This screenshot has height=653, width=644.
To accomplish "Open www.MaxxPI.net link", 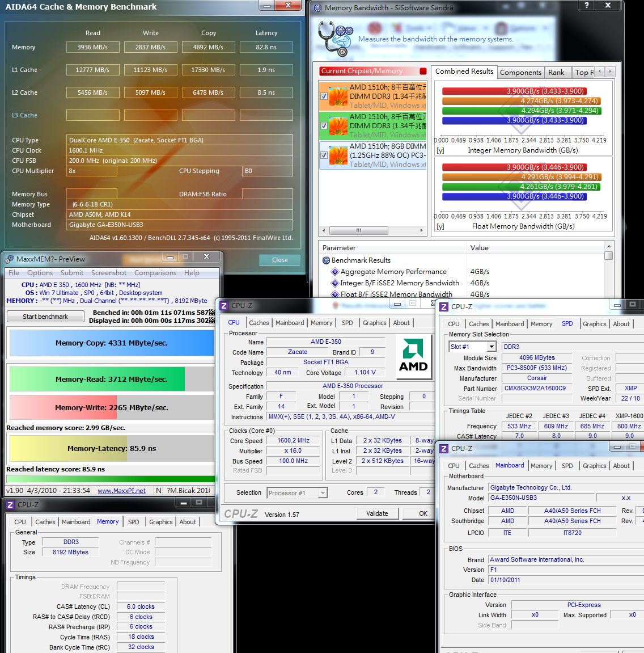I will pyautogui.click(x=121, y=491).
